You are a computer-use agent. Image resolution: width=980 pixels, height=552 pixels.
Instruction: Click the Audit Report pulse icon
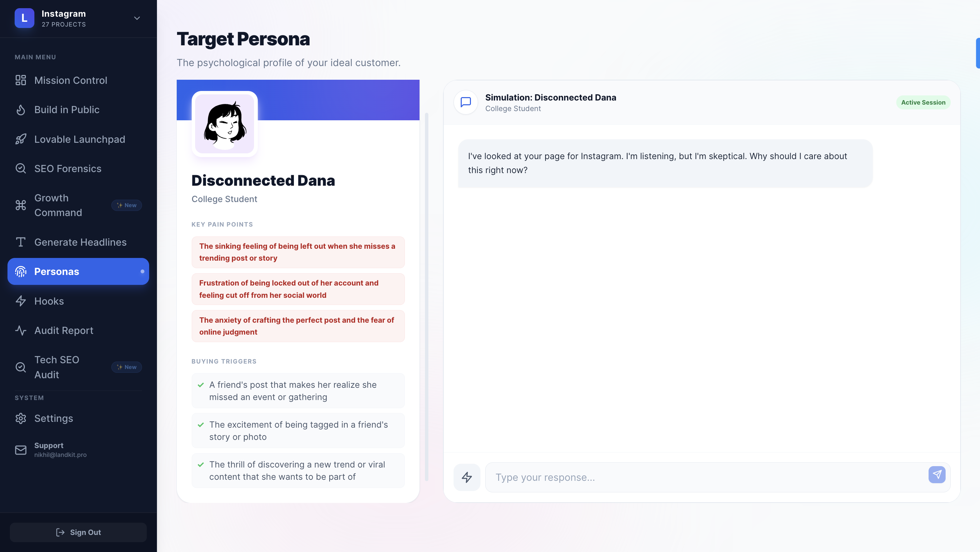pyautogui.click(x=20, y=331)
